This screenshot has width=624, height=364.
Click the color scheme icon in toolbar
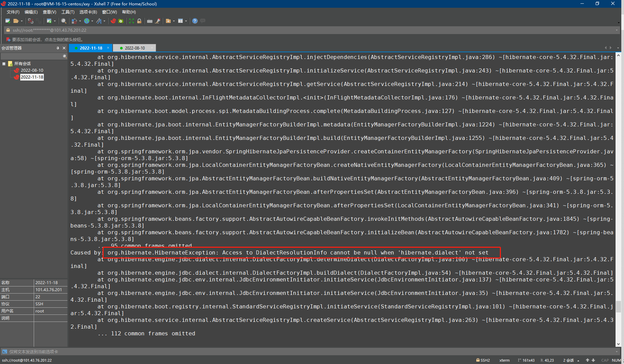click(74, 21)
